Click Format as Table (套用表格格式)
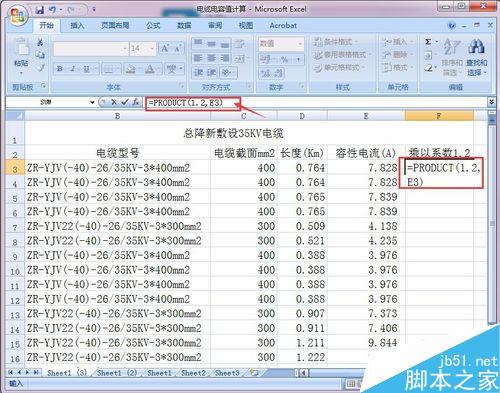 click(342, 55)
